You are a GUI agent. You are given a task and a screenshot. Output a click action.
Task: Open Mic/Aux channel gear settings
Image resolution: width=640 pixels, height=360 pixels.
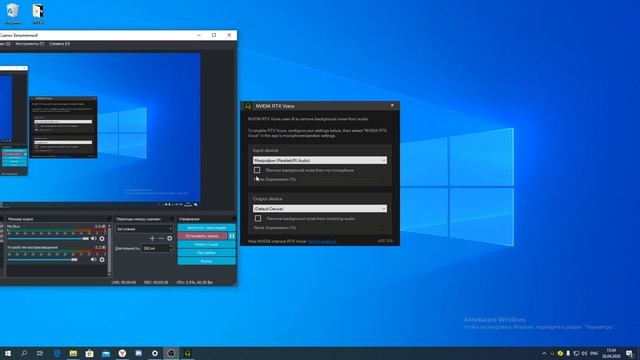pyautogui.click(x=102, y=238)
